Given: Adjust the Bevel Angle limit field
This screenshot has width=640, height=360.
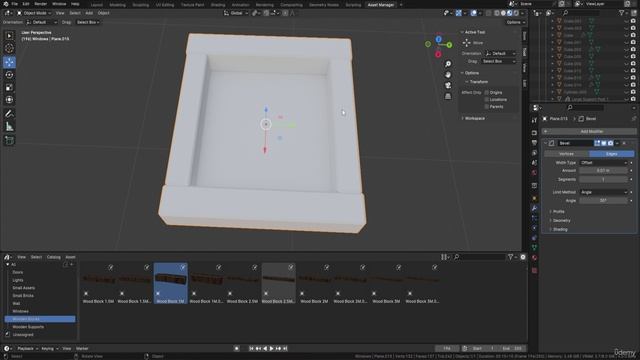Looking at the screenshot, I should click(x=603, y=200).
